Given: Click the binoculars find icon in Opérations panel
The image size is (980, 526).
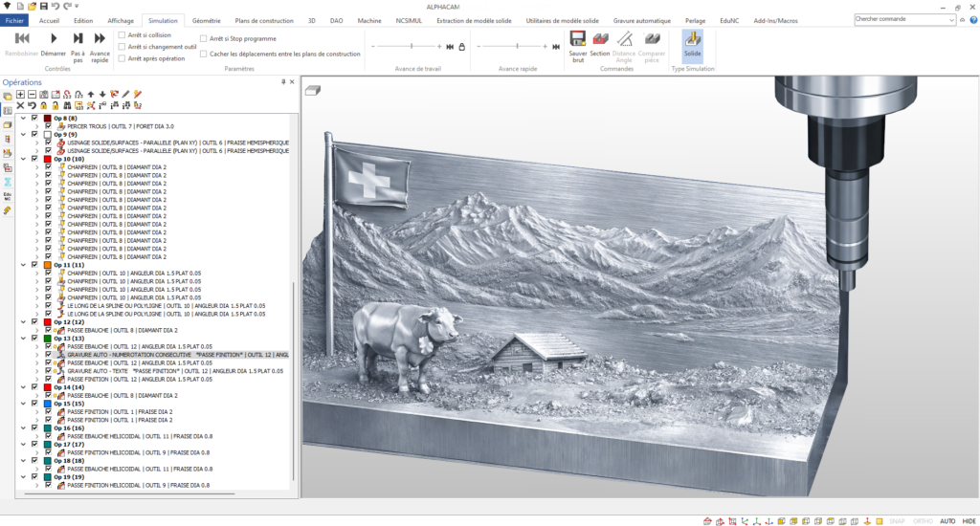Looking at the screenshot, I should pyautogui.click(x=67, y=105).
